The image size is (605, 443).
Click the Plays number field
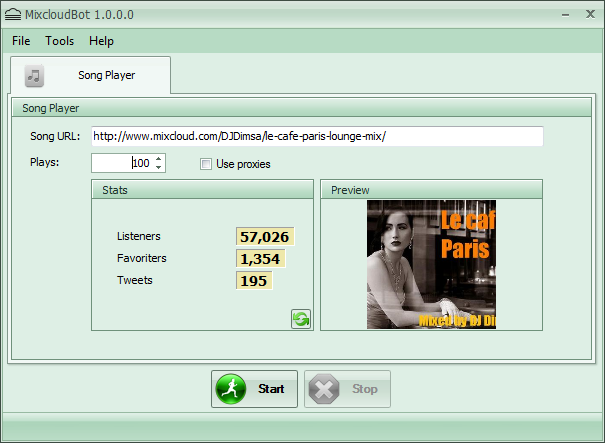click(123, 163)
